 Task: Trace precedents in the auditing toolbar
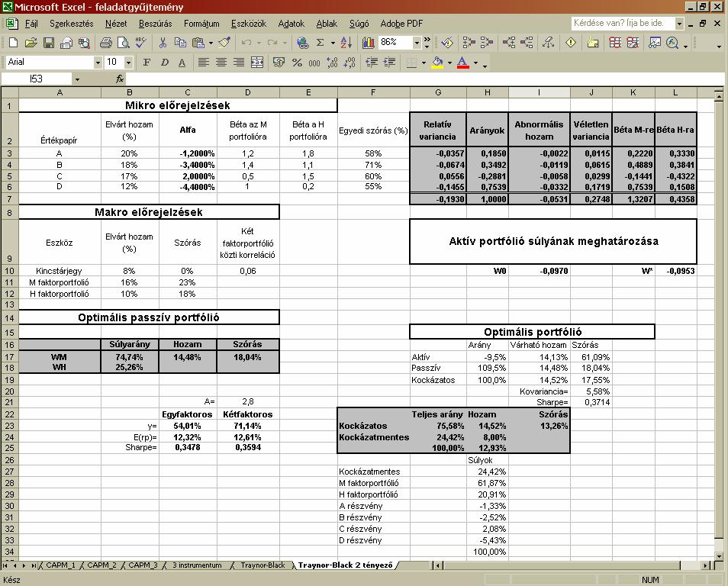pyautogui.click(x=469, y=43)
